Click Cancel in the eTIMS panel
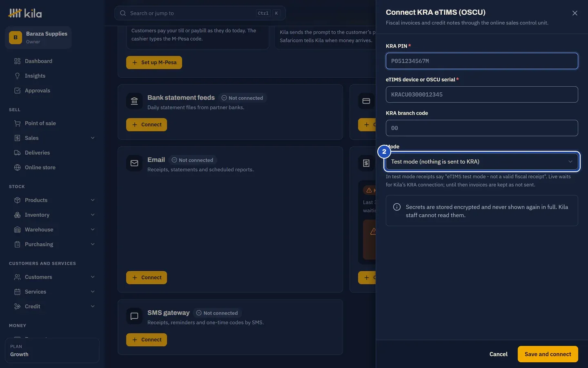Image resolution: width=588 pixels, height=368 pixels. pos(498,354)
